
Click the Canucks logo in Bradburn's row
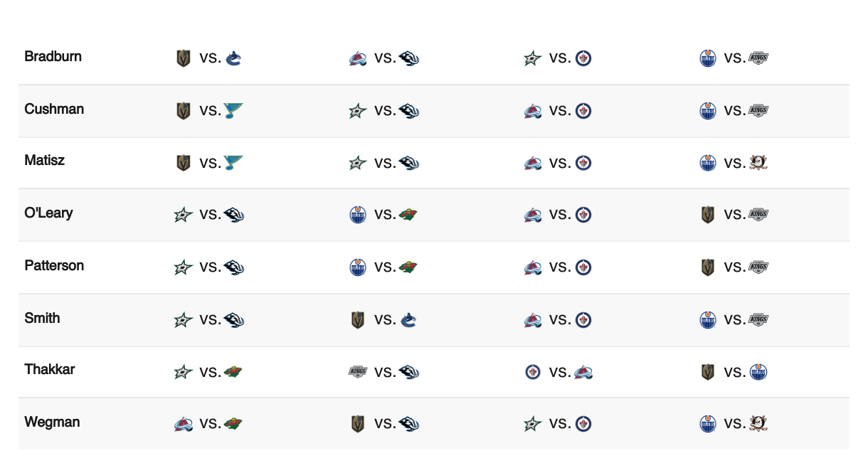233,58
